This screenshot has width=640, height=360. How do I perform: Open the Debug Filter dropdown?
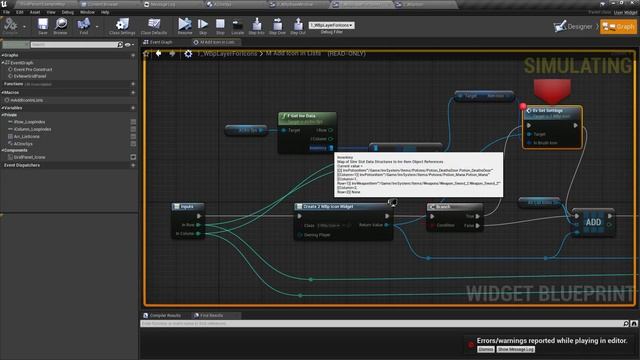click(x=331, y=25)
